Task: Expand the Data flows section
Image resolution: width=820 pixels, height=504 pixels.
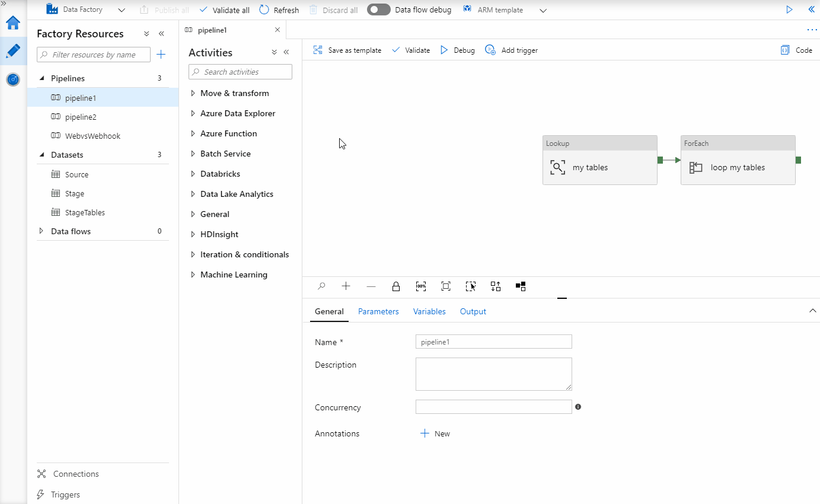Action: tap(40, 231)
